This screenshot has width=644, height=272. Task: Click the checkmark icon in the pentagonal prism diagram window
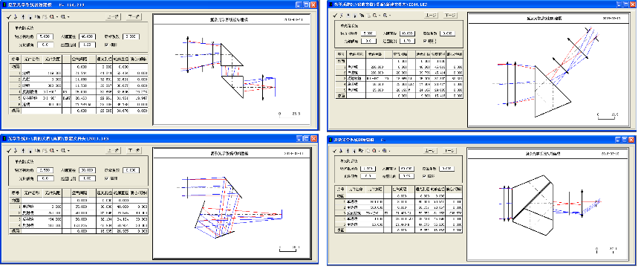335,151
